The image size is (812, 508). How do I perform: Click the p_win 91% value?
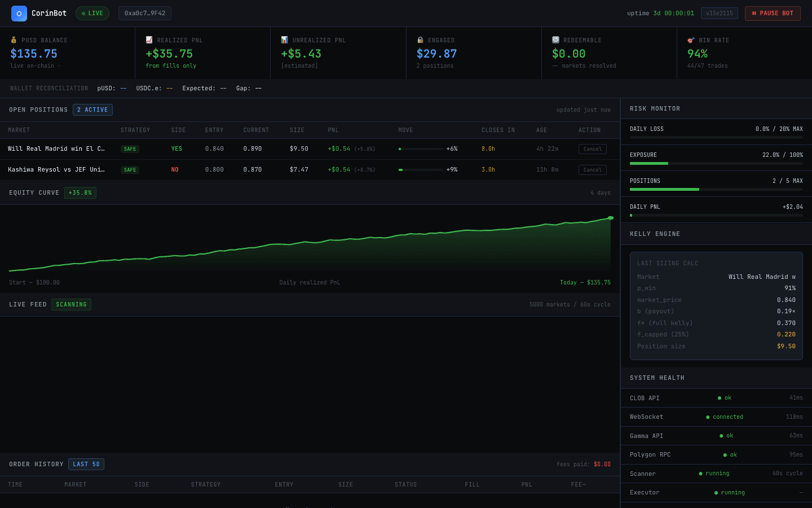(790, 288)
